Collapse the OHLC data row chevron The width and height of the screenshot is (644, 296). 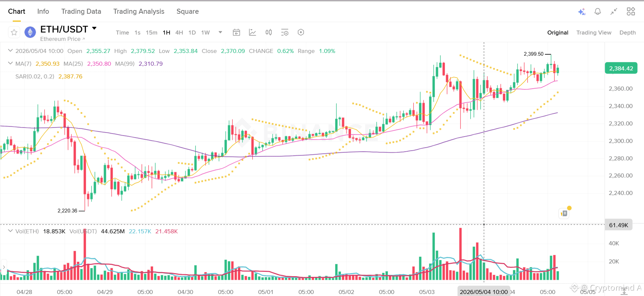click(10, 51)
